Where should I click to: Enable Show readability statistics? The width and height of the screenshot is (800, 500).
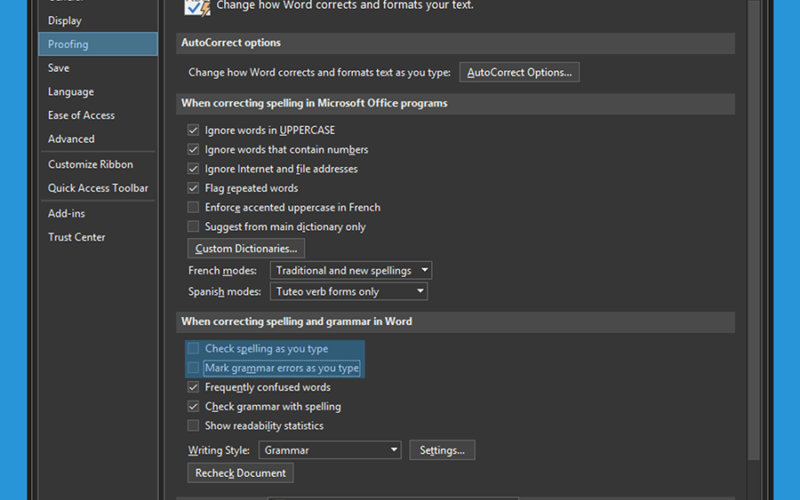coord(193,426)
